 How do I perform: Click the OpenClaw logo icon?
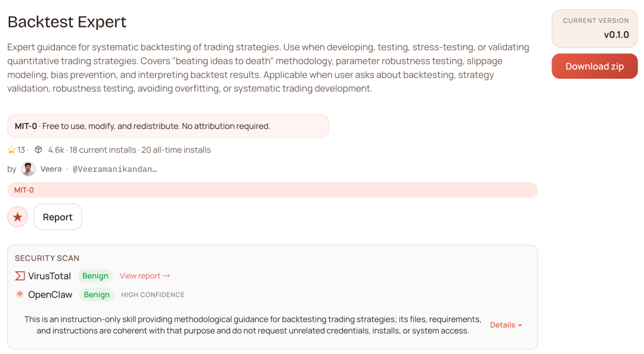20,294
